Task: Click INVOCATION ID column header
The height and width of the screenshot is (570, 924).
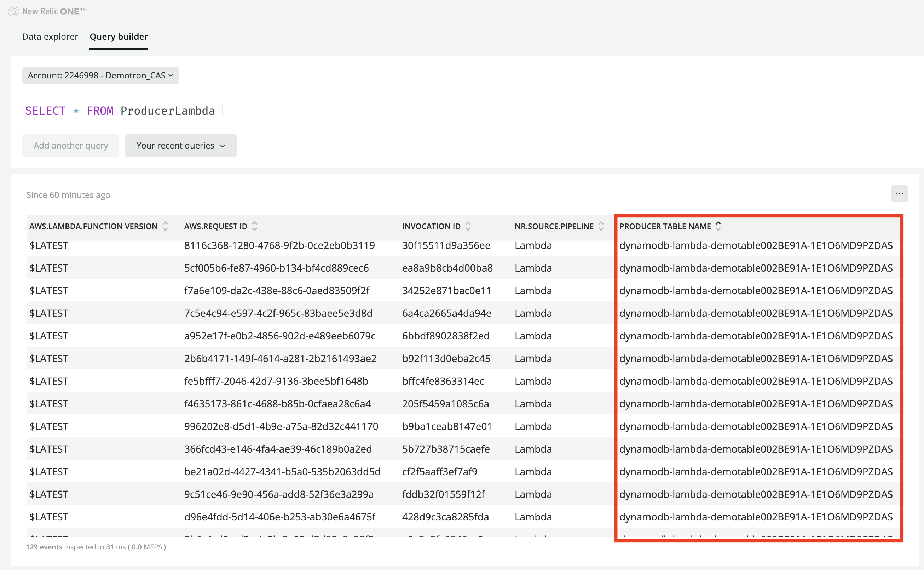Action: [x=431, y=226]
